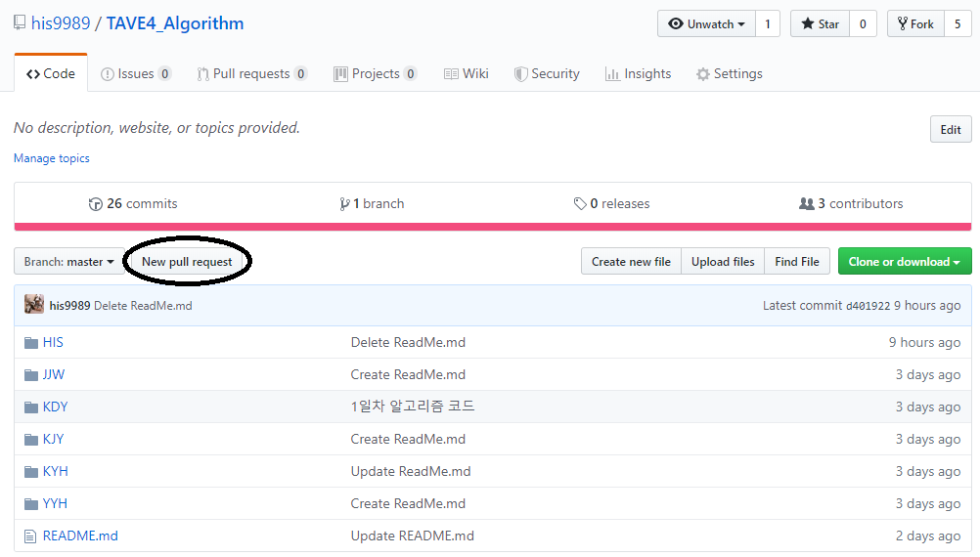980x557 pixels.
Task: Click 'Delete ReadMe.md' message in commit header
Action: tap(143, 306)
